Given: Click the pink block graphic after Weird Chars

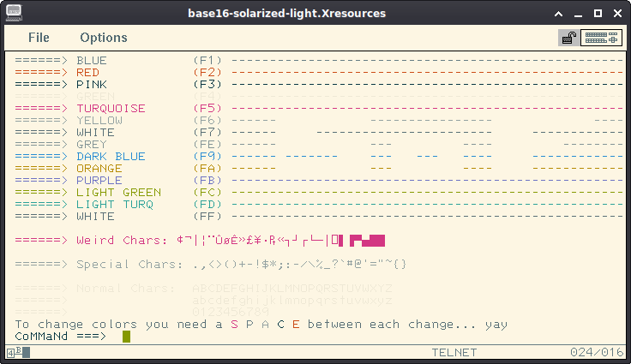Looking at the screenshot, I should [367, 241].
